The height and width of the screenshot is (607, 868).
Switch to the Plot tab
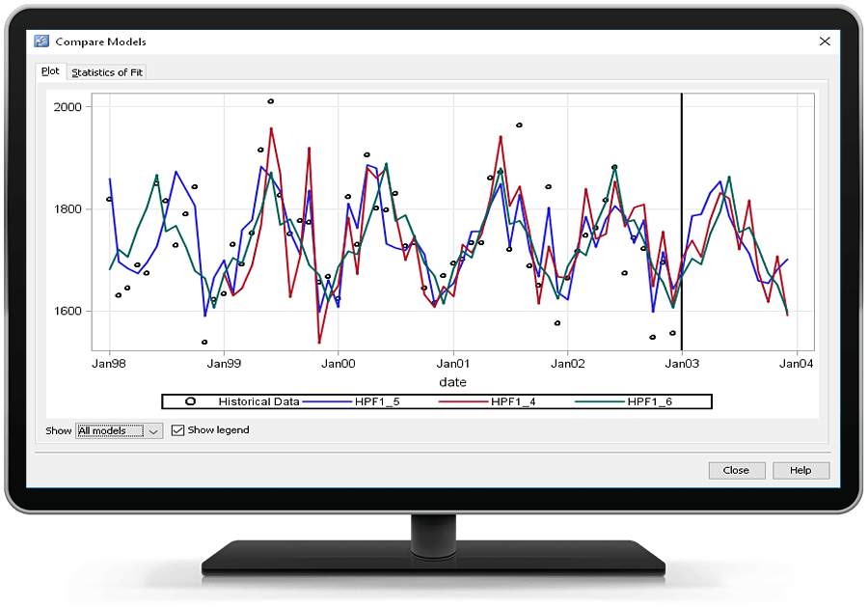click(x=50, y=71)
